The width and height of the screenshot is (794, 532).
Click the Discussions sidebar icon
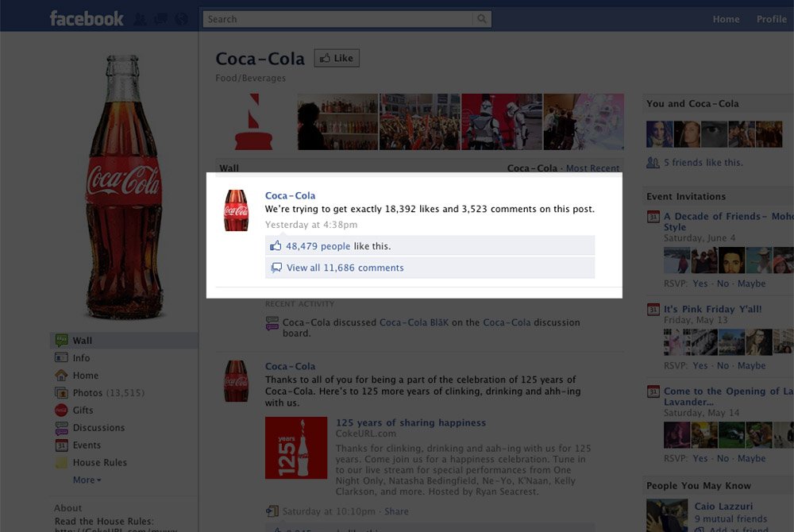[x=61, y=428]
